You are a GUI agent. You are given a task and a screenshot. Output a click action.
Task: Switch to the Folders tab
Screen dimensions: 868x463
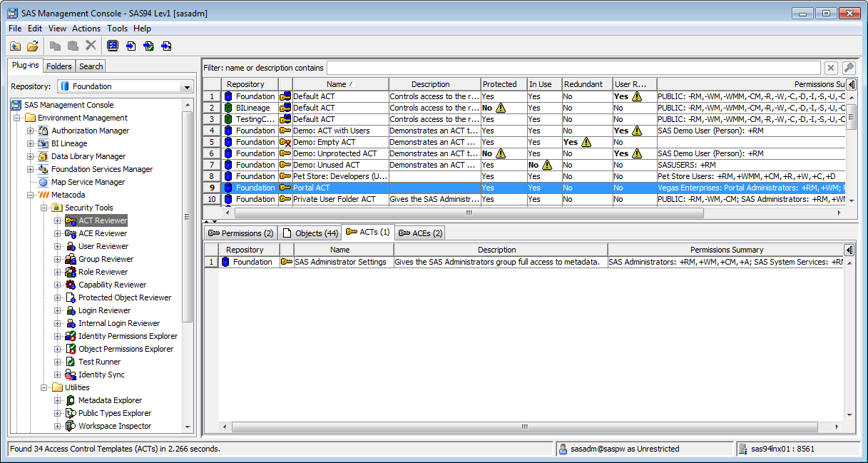tap(59, 66)
